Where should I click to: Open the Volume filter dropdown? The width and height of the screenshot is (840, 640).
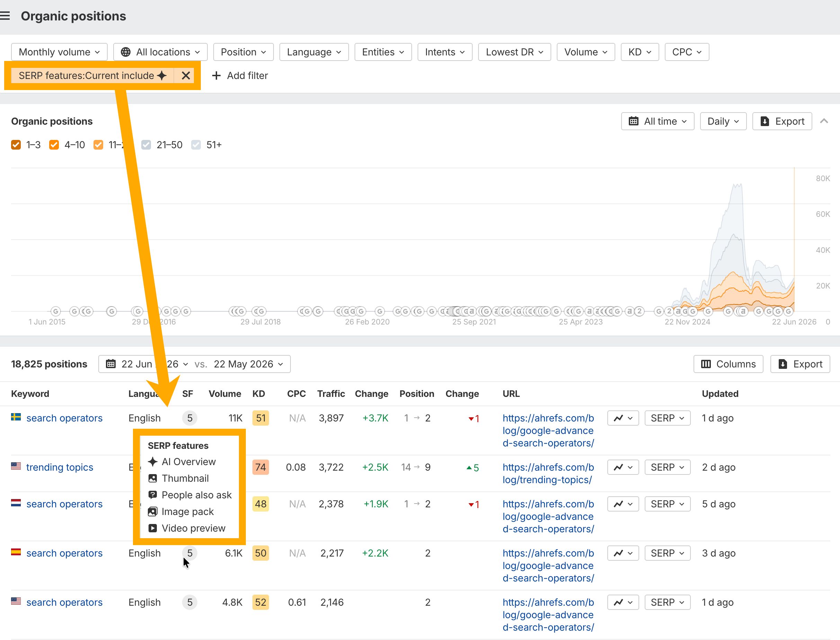(586, 52)
